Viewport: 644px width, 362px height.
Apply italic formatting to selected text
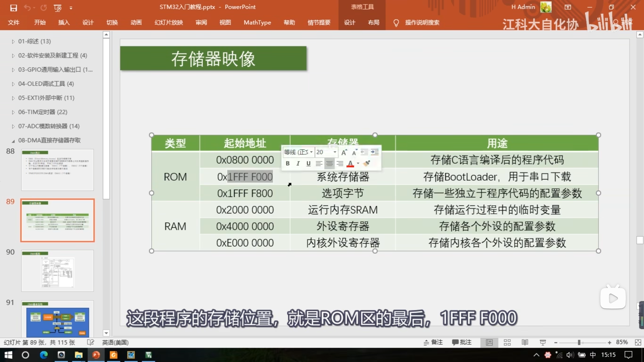(x=298, y=164)
